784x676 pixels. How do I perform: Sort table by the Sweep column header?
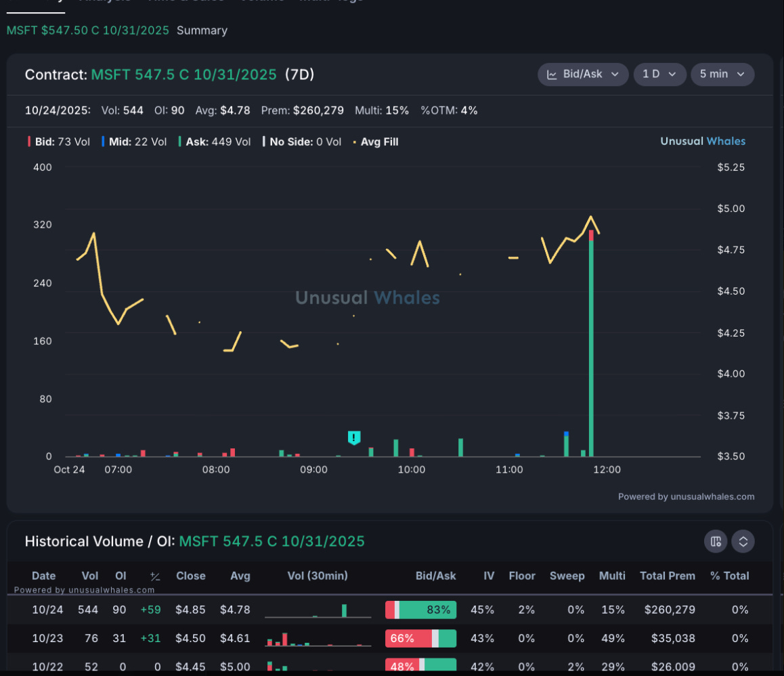point(567,576)
